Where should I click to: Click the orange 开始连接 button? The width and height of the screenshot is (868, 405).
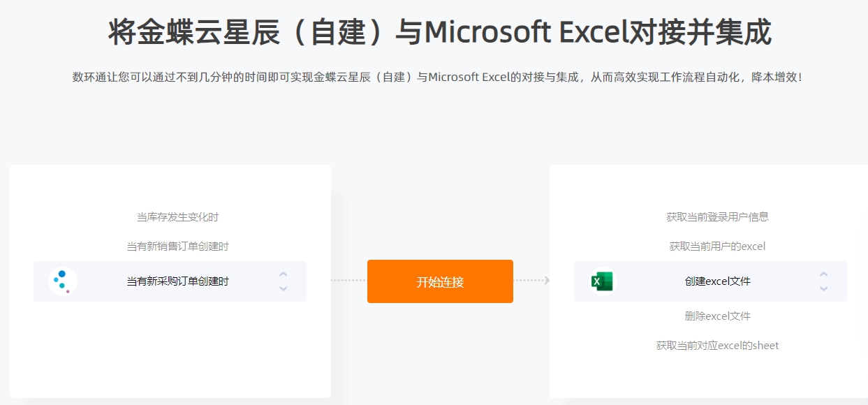pyautogui.click(x=440, y=281)
